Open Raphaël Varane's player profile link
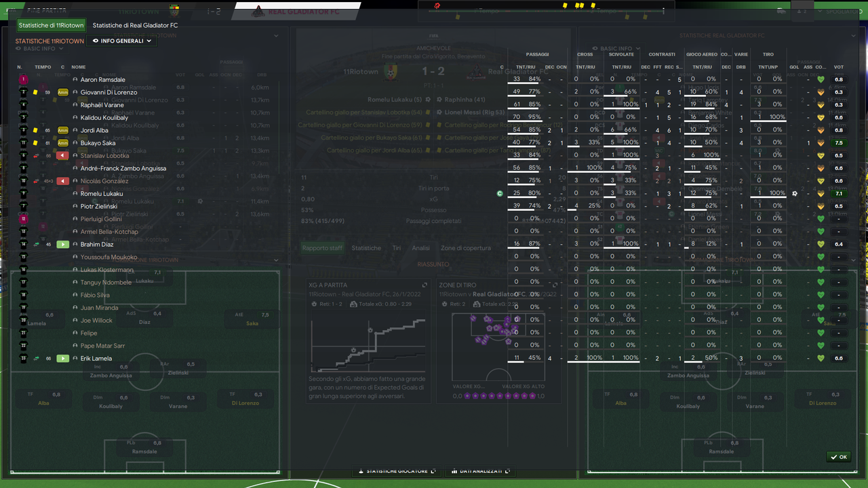Image resolution: width=868 pixels, height=488 pixels. (102, 105)
